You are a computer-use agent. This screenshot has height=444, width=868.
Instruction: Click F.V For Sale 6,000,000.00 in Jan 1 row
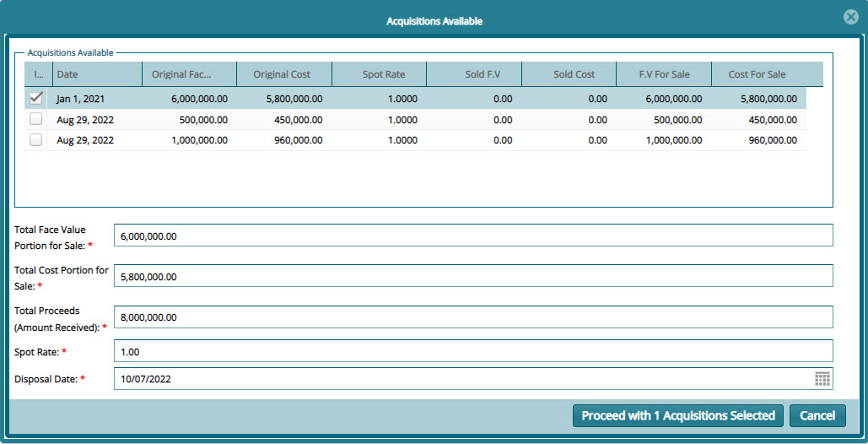674,99
